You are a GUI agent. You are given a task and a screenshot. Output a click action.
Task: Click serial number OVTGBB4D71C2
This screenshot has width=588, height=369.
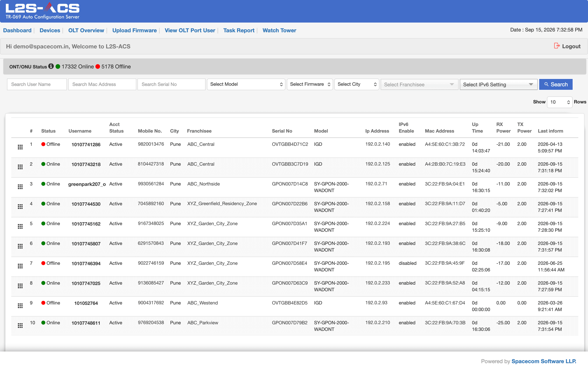tap(290, 144)
